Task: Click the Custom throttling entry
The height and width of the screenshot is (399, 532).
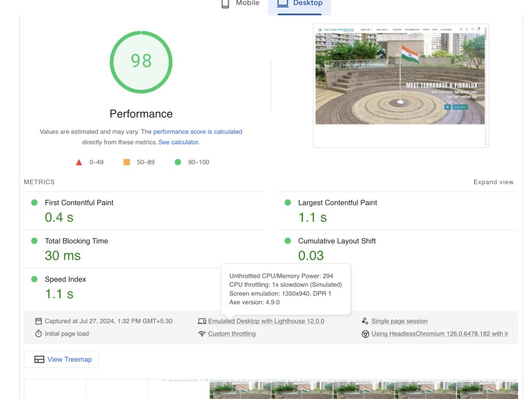Action: coord(232,334)
